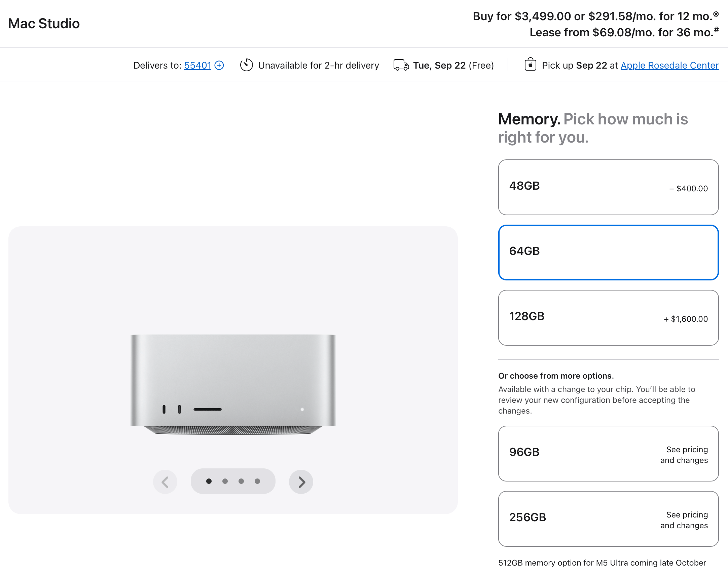Open 96GB pricing and changes

608,454
